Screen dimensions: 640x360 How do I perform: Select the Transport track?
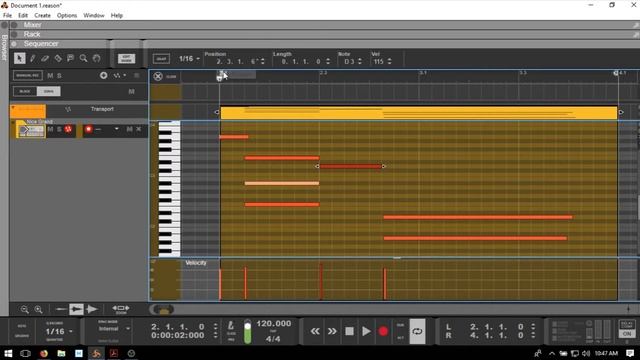point(102,109)
